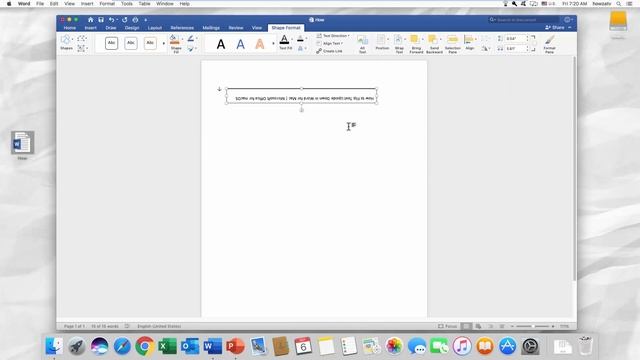Click the Undo arrow in title bar
Image resolution: width=640 pixels, height=360 pixels.
click(x=111, y=20)
